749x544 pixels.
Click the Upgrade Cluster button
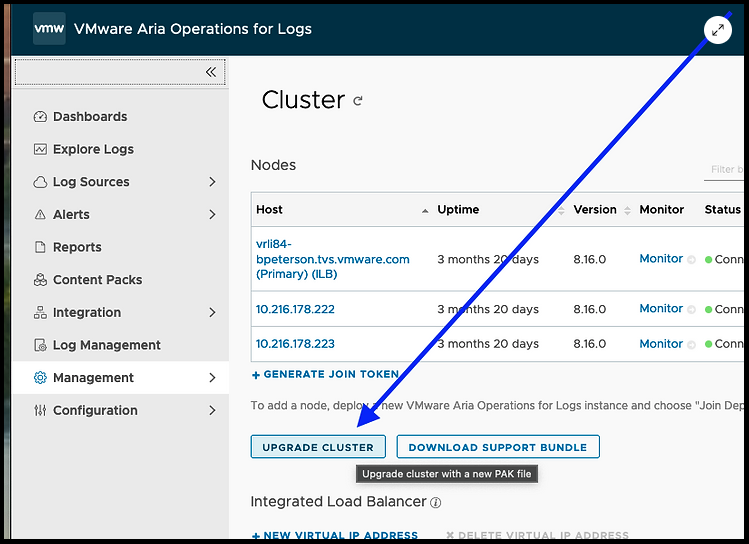[318, 447]
